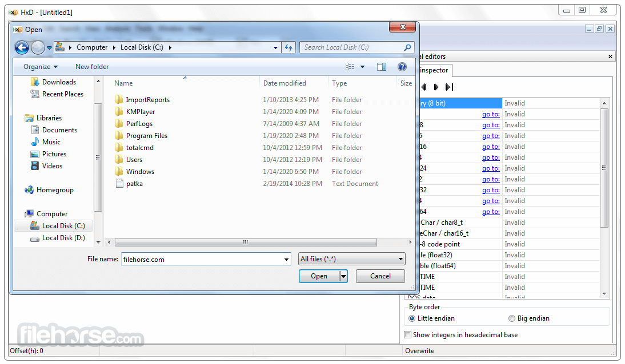The image size is (625, 364).
Task: Expand the Open button split arrow
Action: click(343, 276)
